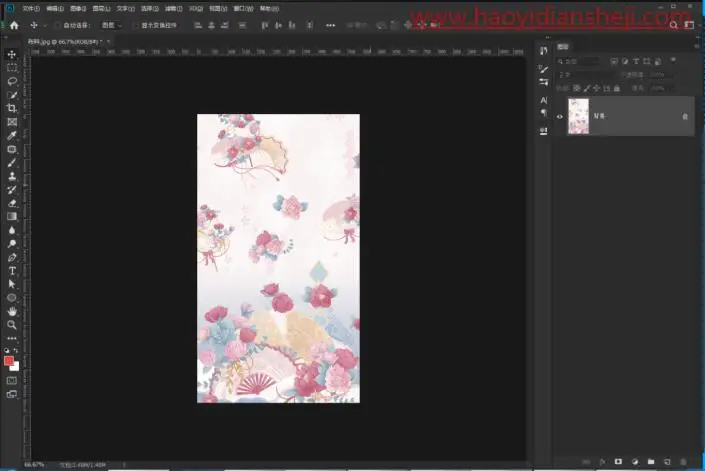Open the layer filter kind dropdown
The width and height of the screenshot is (705, 471).
580,61
